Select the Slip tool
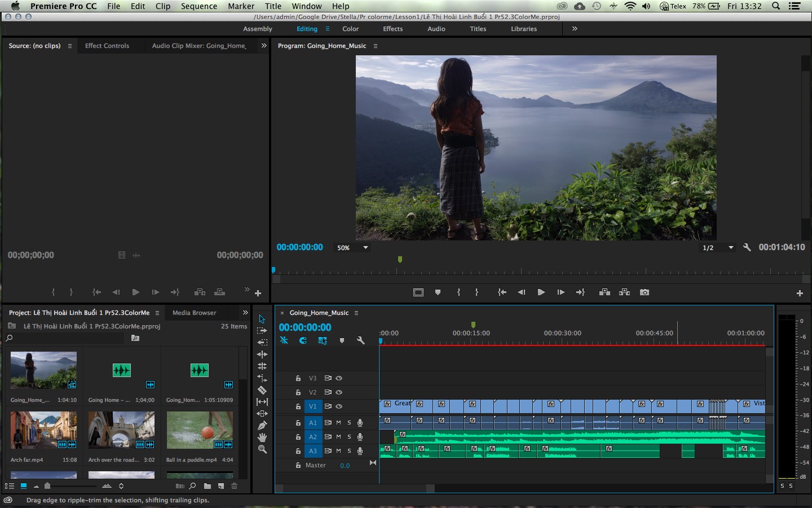This screenshot has width=812, height=508. tap(262, 402)
